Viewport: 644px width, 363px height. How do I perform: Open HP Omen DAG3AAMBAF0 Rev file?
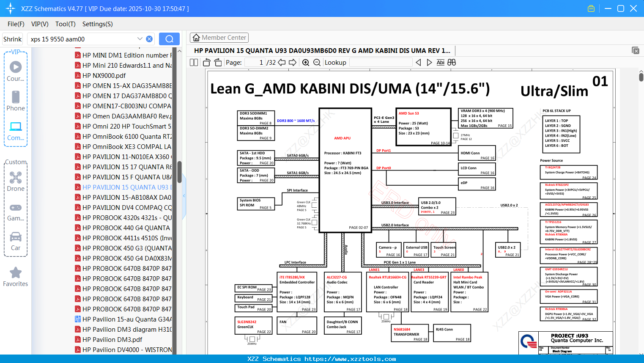point(123,116)
